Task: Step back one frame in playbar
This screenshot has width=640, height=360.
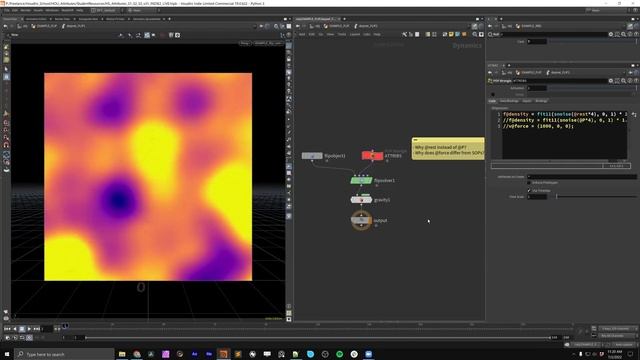Action: (15, 329)
